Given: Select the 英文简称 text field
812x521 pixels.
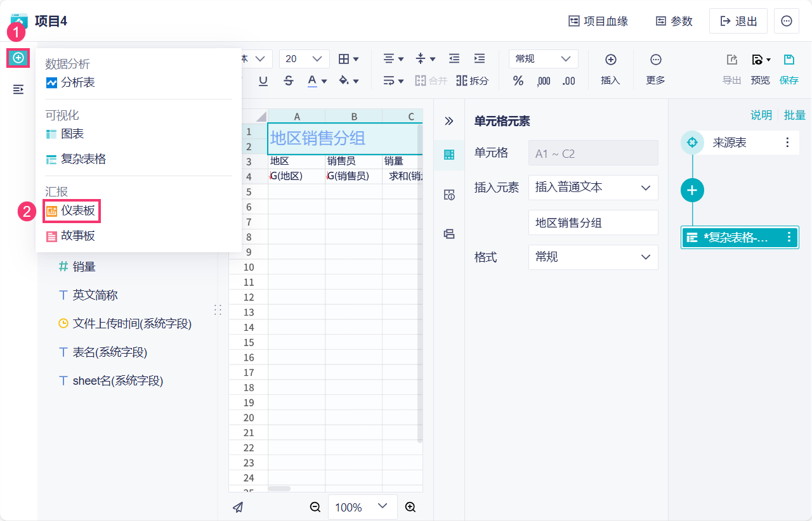Looking at the screenshot, I should [x=88, y=295].
